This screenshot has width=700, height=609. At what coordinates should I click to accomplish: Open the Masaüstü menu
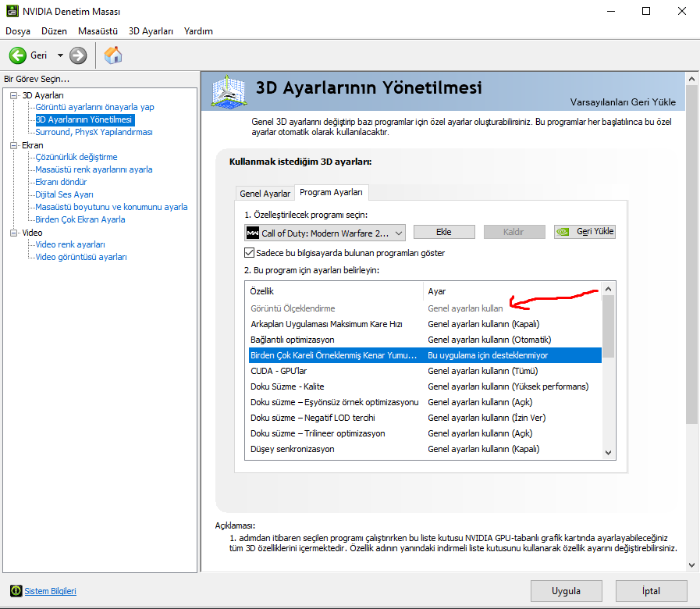coord(98,31)
